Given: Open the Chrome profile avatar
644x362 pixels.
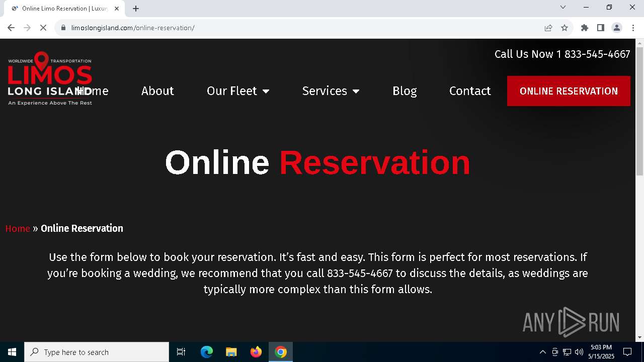Looking at the screenshot, I should click(617, 28).
